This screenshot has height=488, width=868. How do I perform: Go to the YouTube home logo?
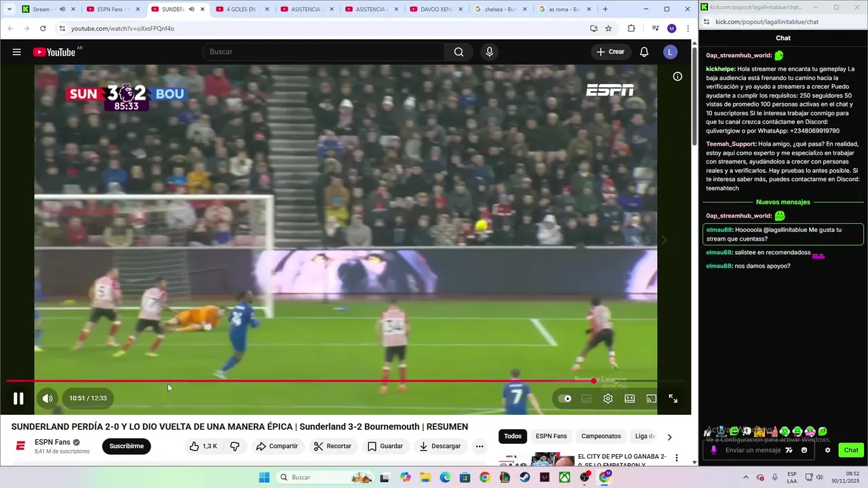click(54, 52)
